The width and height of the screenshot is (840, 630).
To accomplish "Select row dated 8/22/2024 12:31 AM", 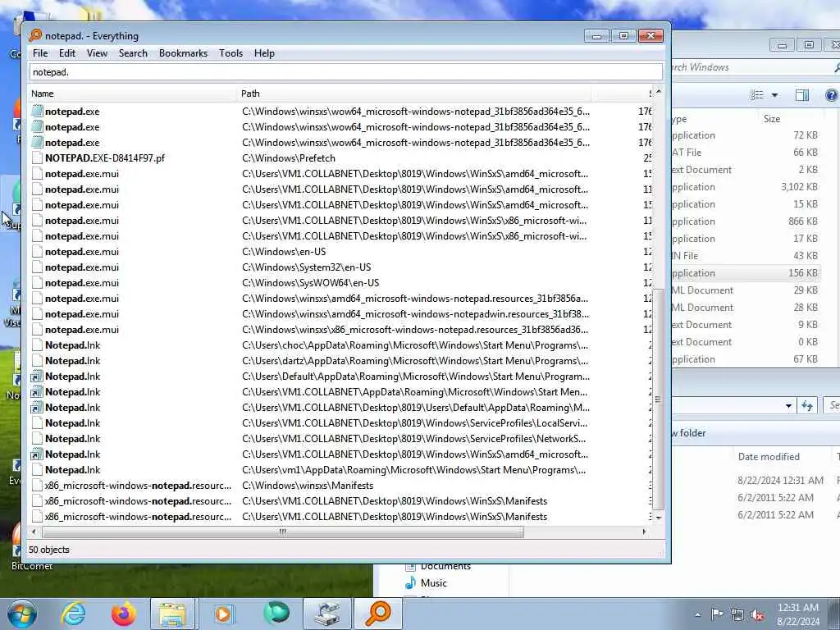I will pos(780,480).
